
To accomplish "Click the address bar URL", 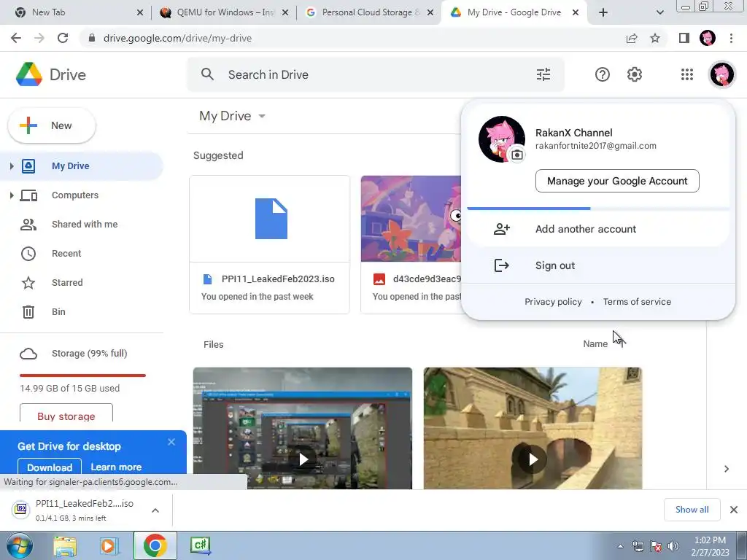I will pos(178,38).
